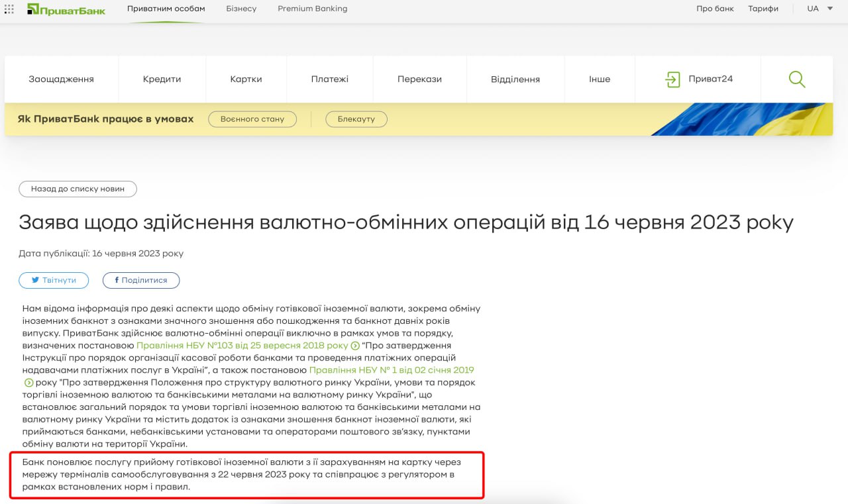Open the Кредити menu
The image size is (848, 504).
[x=162, y=79]
